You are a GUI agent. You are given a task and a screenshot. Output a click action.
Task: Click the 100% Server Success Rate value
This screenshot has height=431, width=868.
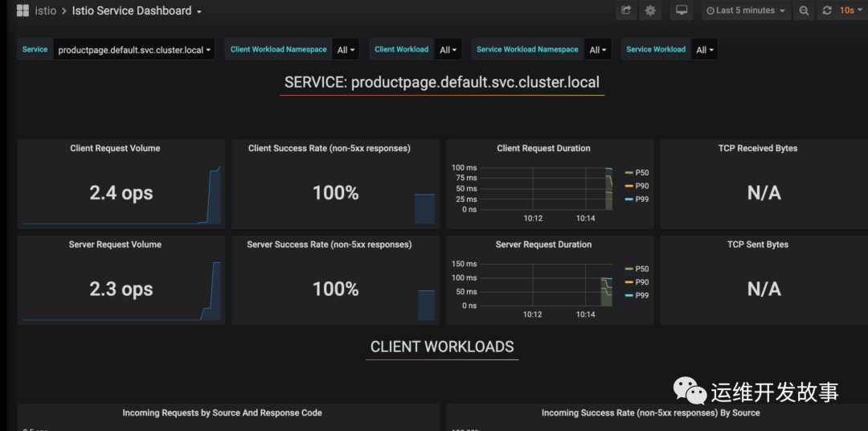pyautogui.click(x=335, y=289)
